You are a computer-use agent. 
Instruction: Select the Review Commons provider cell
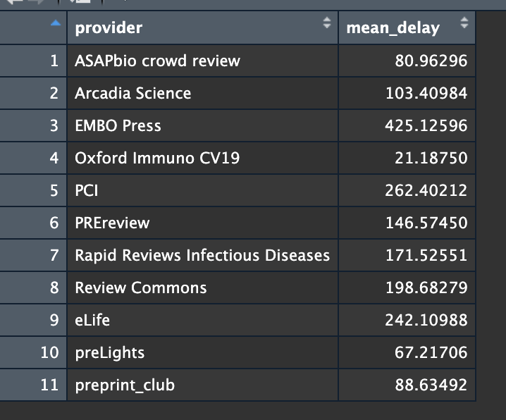coord(141,288)
